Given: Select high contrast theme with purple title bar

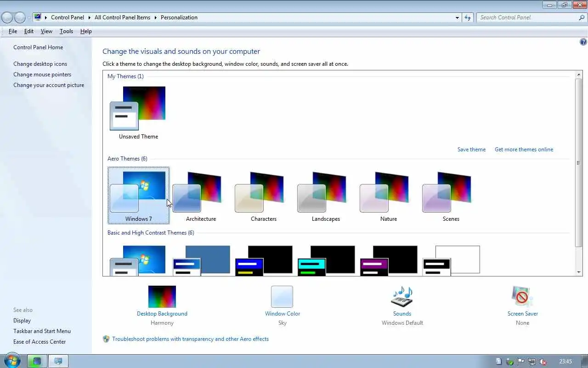Looking at the screenshot, I should (x=389, y=260).
